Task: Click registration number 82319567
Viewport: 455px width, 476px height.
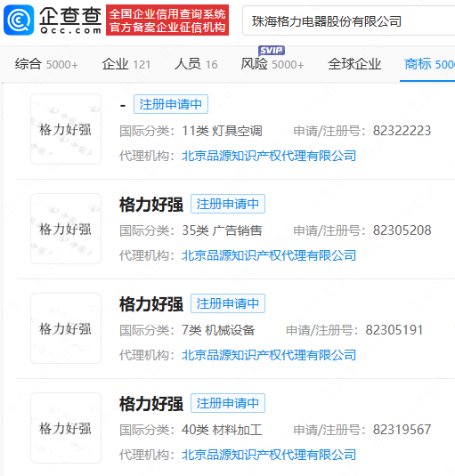Action: 402,430
